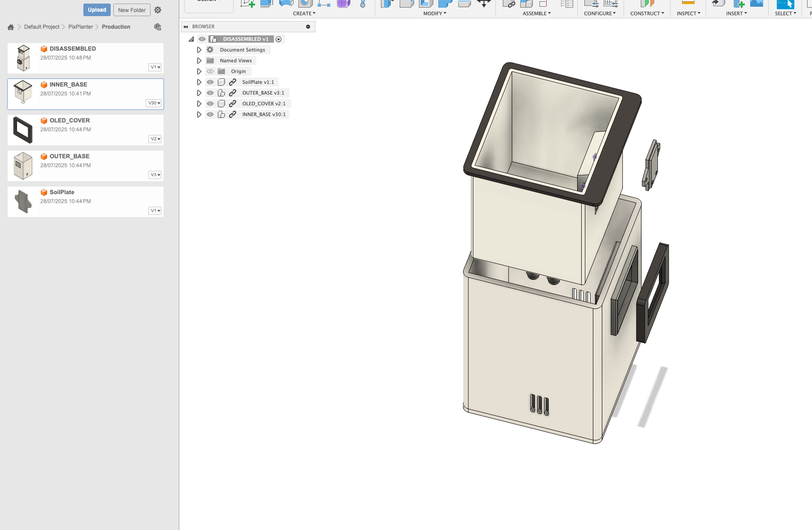Click the home breadcrumb icon
Image resolution: width=812 pixels, height=530 pixels.
(x=11, y=27)
